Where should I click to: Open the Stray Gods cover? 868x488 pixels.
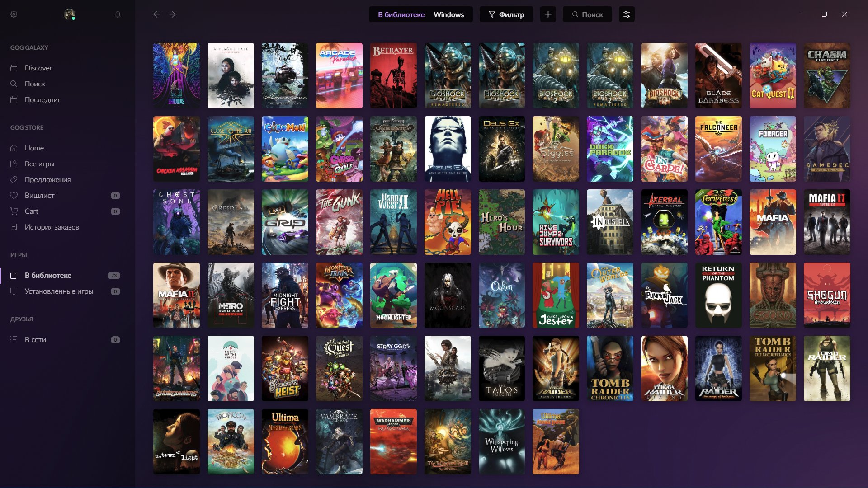[x=393, y=368]
